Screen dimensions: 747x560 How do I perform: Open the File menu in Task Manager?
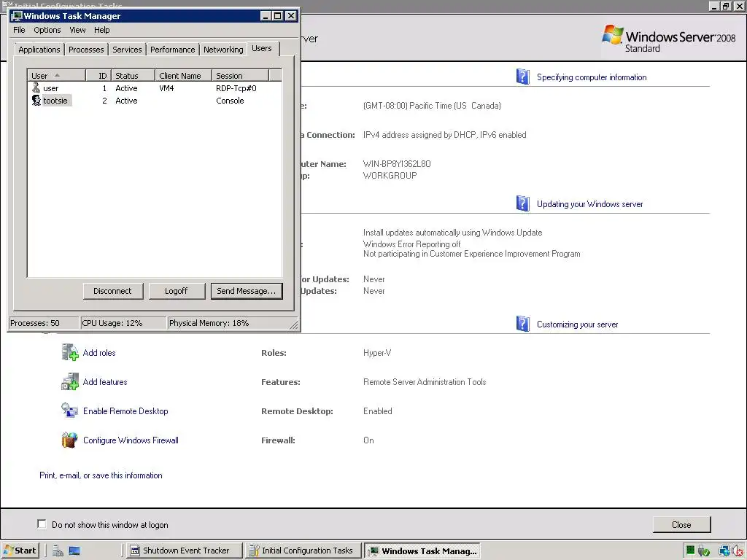19,30
